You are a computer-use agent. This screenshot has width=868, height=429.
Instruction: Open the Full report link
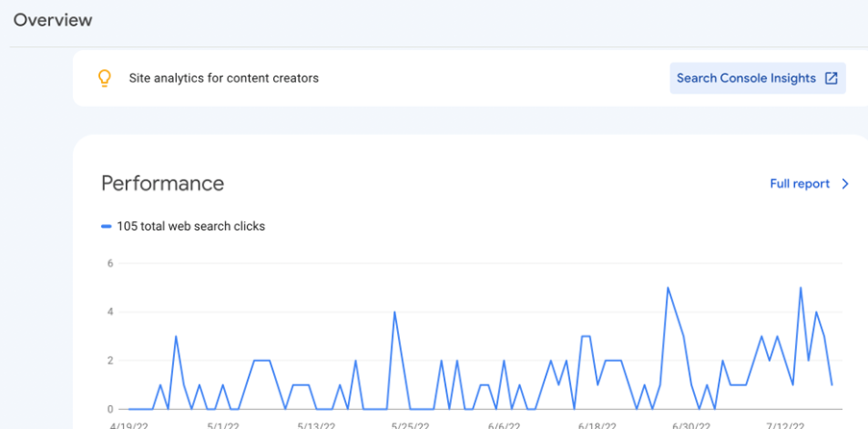(x=799, y=184)
